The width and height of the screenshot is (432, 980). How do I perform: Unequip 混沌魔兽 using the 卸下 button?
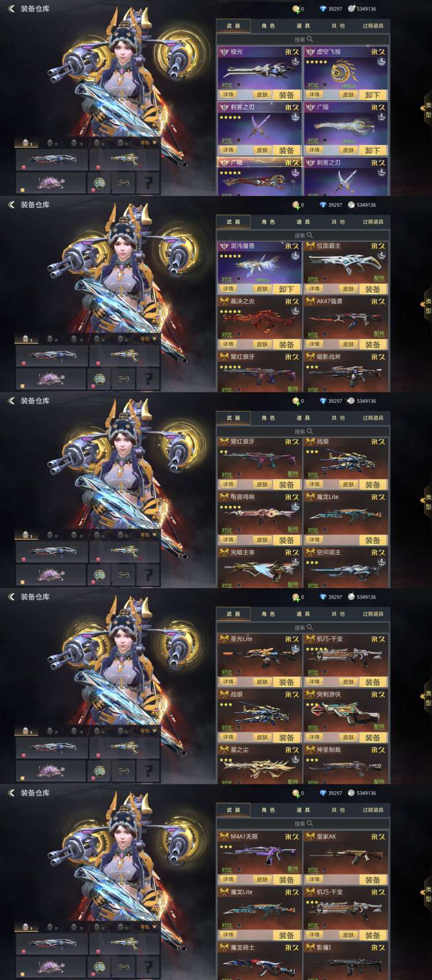pos(286,289)
